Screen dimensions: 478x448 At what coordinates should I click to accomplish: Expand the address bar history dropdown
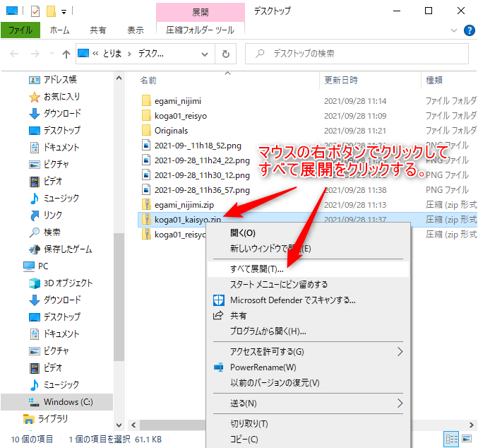coord(205,54)
